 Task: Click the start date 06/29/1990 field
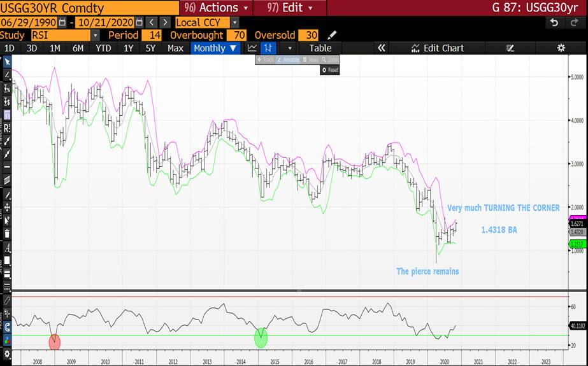tap(29, 22)
